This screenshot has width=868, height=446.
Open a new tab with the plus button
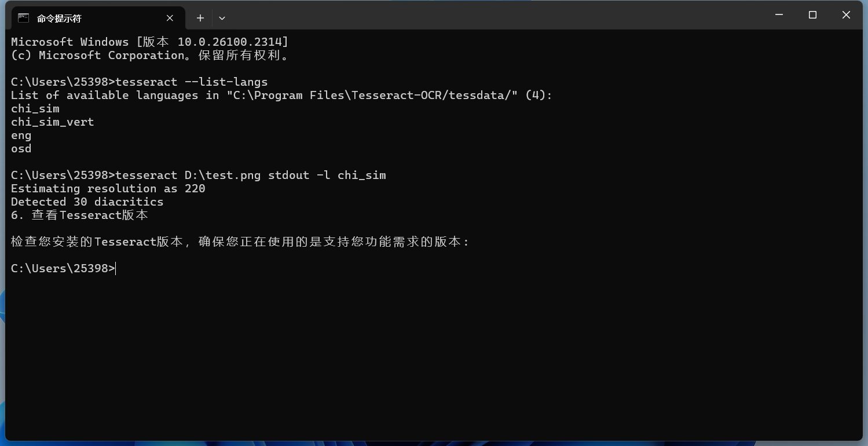tap(200, 18)
